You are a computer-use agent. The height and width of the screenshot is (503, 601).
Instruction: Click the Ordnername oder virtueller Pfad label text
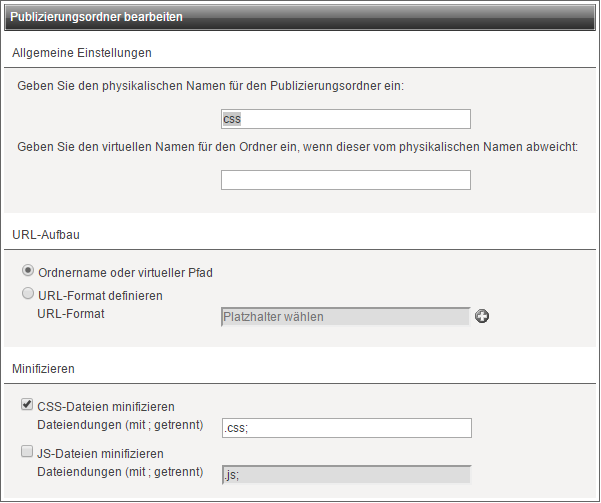click(125, 273)
